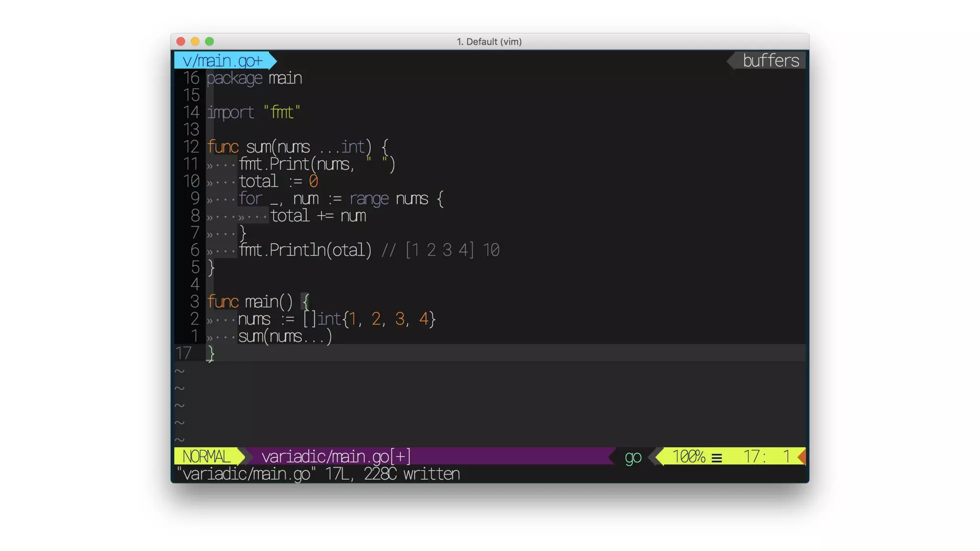
Task: Click func sum opening brace
Action: [385, 147]
